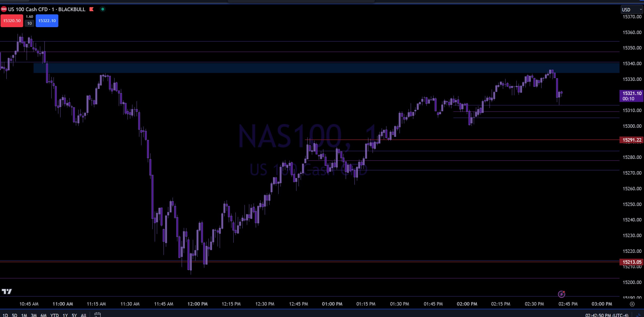Open the USD currency dropdown
Image resolution: width=644 pixels, height=317 pixels.
pos(632,10)
